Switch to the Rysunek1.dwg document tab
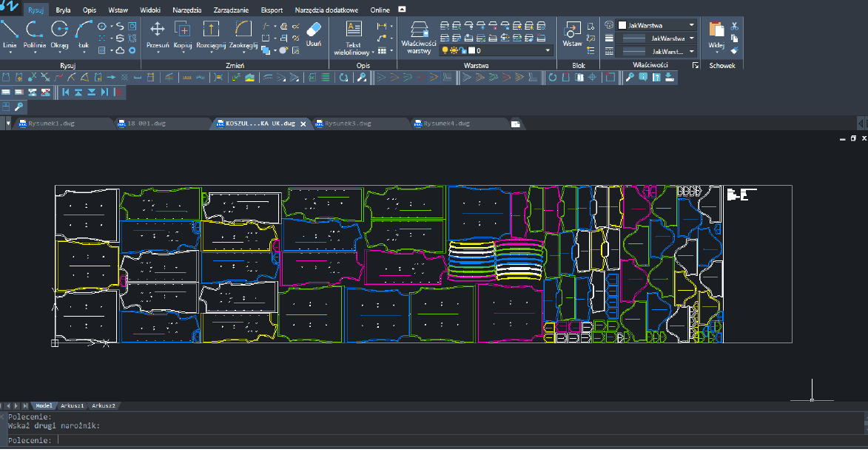This screenshot has width=868, height=452. (x=51, y=124)
